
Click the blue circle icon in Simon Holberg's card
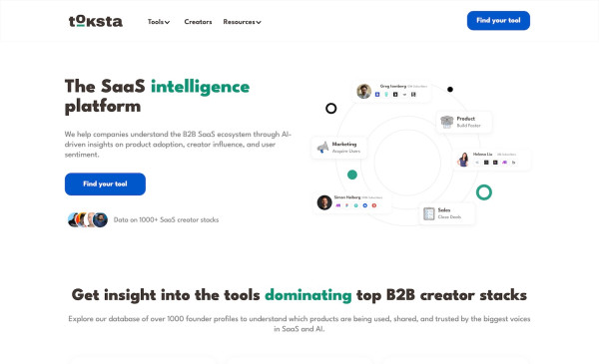pyautogui.click(x=364, y=205)
